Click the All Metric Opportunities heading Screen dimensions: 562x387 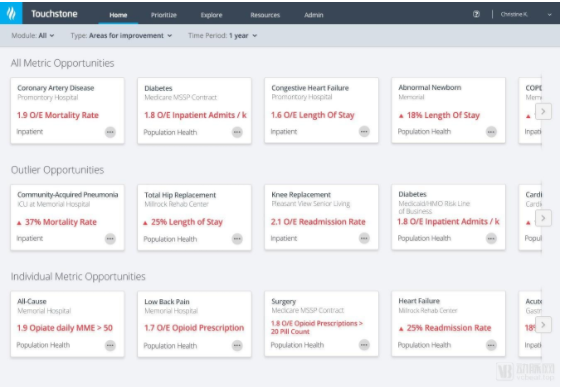[62, 63]
